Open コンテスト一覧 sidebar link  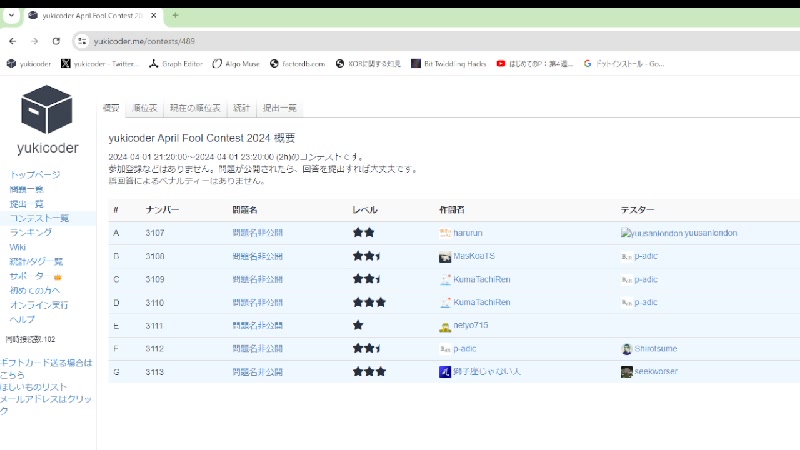(x=39, y=218)
